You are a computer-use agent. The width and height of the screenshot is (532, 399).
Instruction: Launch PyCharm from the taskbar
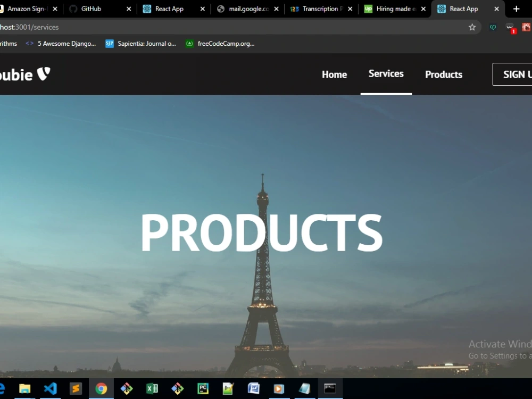203,388
